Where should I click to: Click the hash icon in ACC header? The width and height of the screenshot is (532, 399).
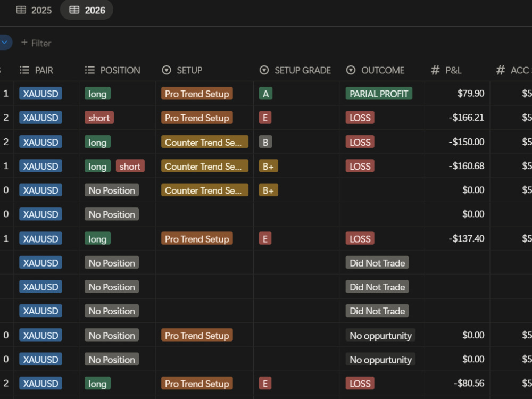[x=500, y=70]
